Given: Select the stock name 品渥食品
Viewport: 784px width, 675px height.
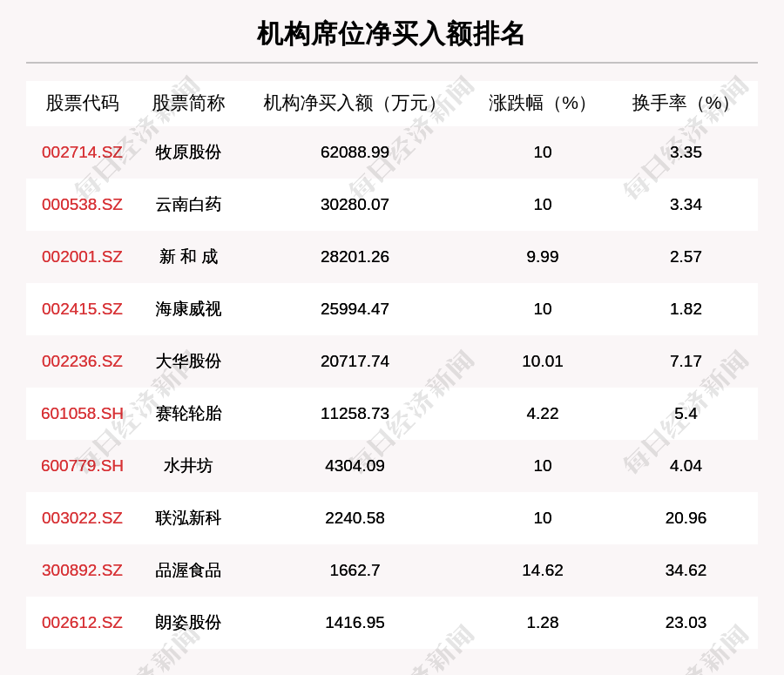Looking at the screenshot, I should [188, 570].
